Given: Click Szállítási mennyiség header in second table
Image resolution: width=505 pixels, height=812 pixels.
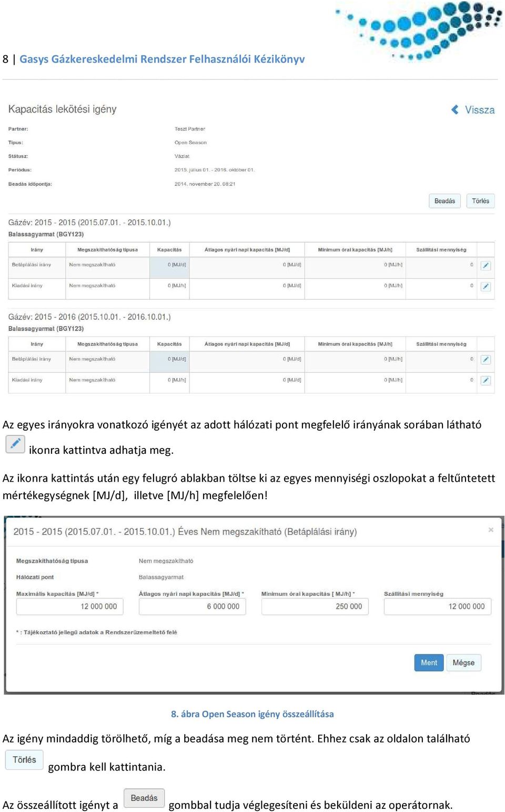Looking at the screenshot, I should tap(441, 344).
